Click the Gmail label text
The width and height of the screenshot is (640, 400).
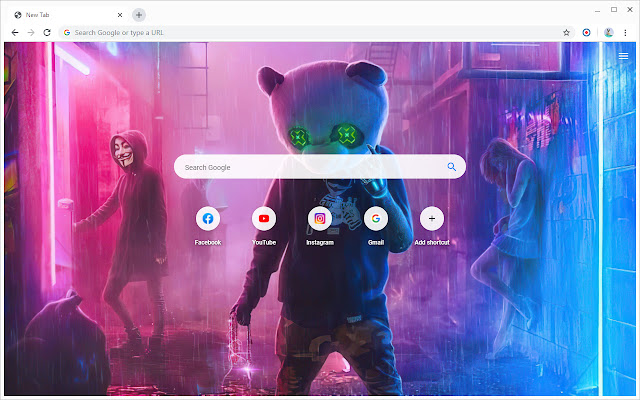click(376, 242)
